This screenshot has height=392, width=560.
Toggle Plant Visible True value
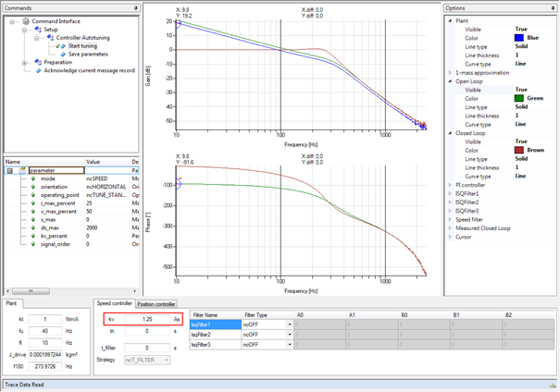tap(521, 30)
